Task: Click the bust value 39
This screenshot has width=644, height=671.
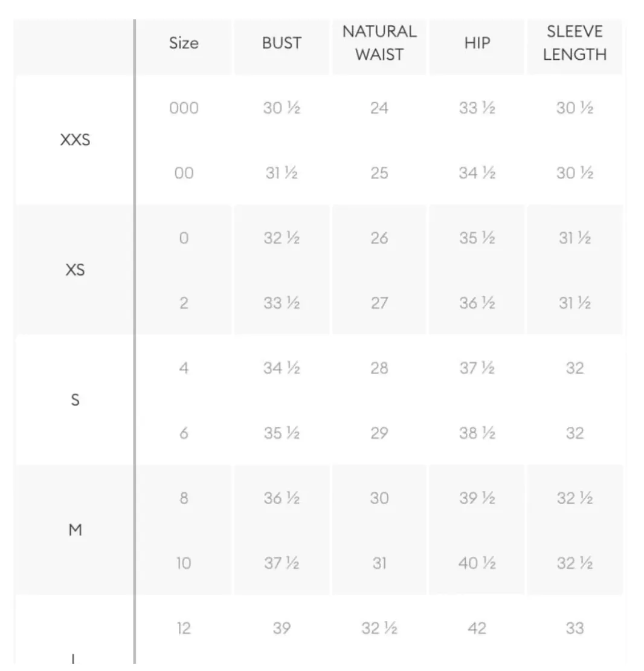Action: click(282, 628)
